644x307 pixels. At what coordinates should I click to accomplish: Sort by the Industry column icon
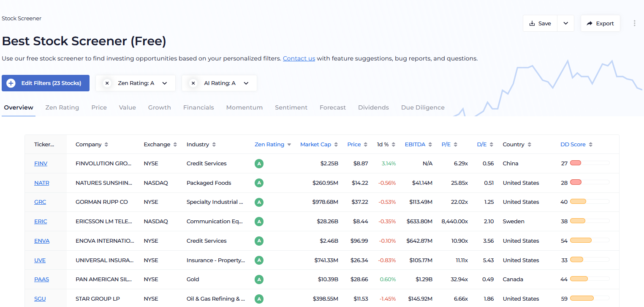pyautogui.click(x=214, y=145)
